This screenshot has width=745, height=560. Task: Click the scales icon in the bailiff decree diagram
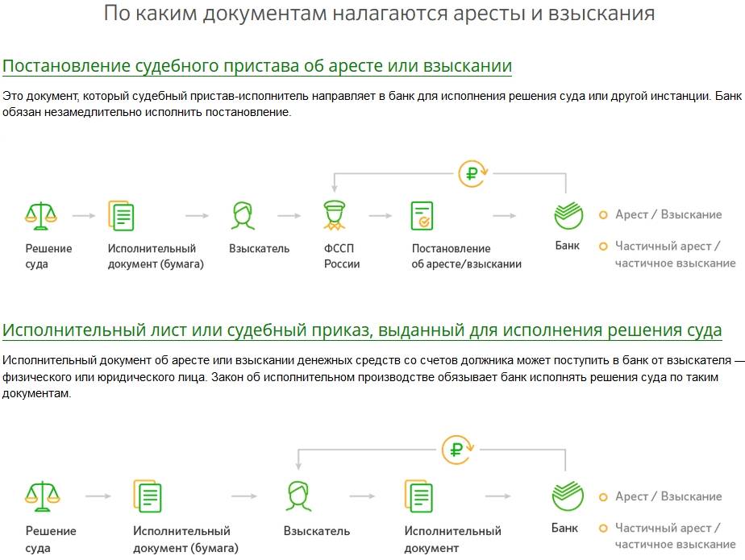42,215
